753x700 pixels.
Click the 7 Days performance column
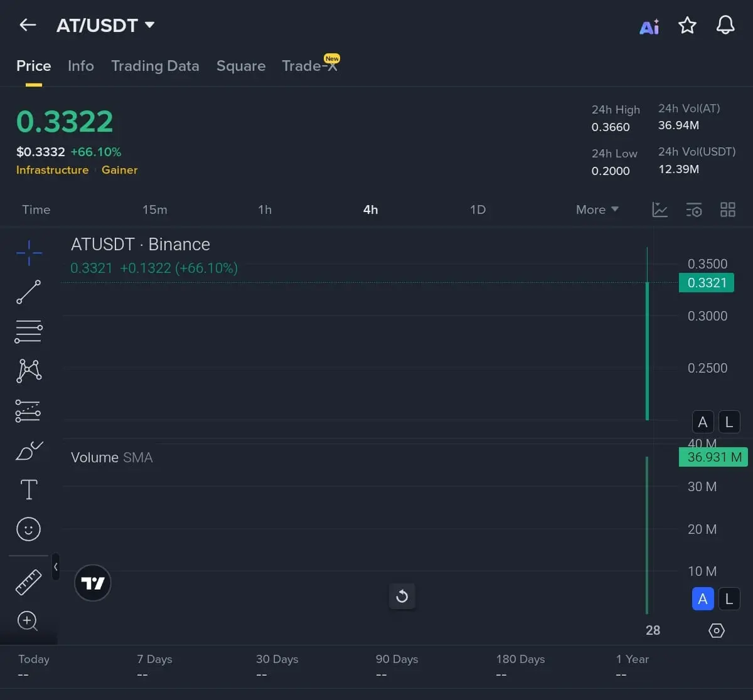pos(154,666)
